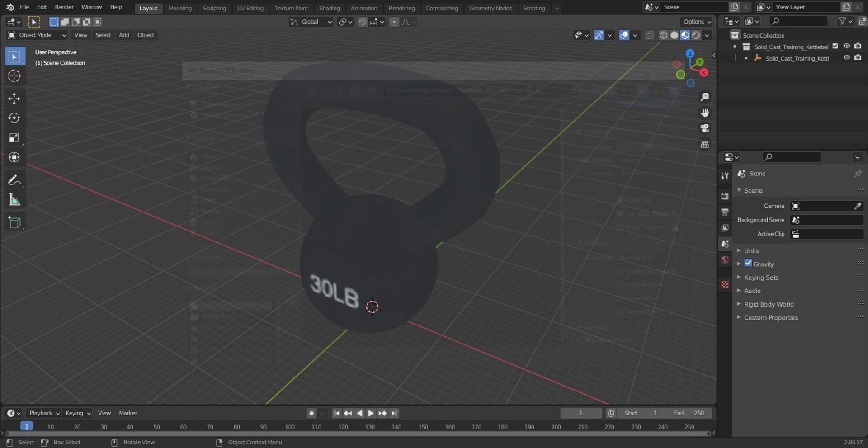The height and width of the screenshot is (448, 868).
Task: Choose the Annotate tool
Action: click(x=14, y=180)
